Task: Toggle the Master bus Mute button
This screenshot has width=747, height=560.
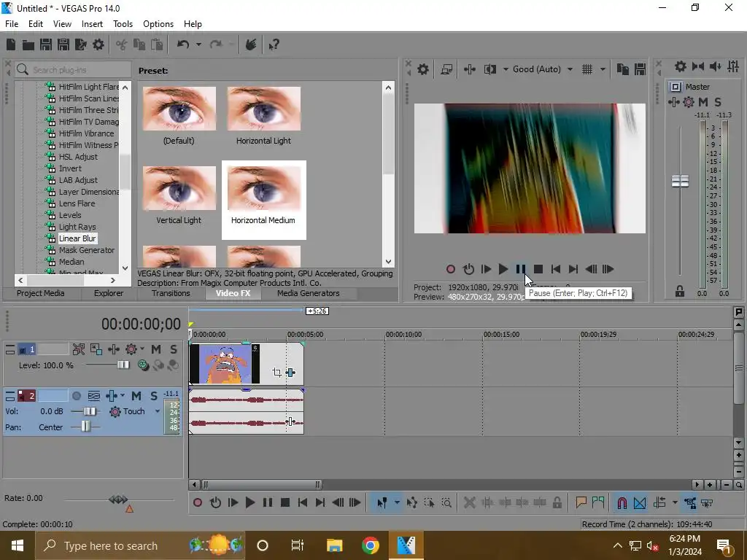Action: coord(703,102)
